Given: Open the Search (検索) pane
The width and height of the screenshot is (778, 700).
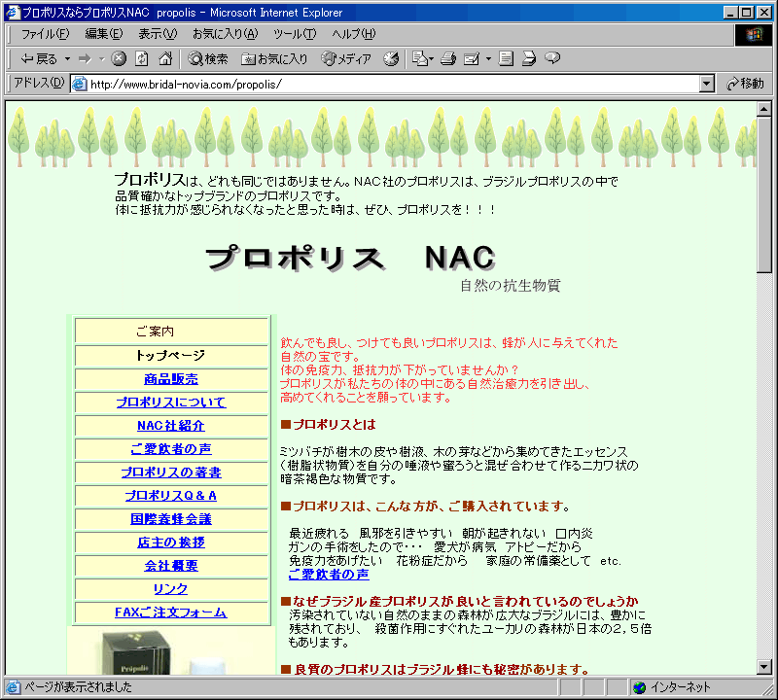Looking at the screenshot, I should pos(208,59).
